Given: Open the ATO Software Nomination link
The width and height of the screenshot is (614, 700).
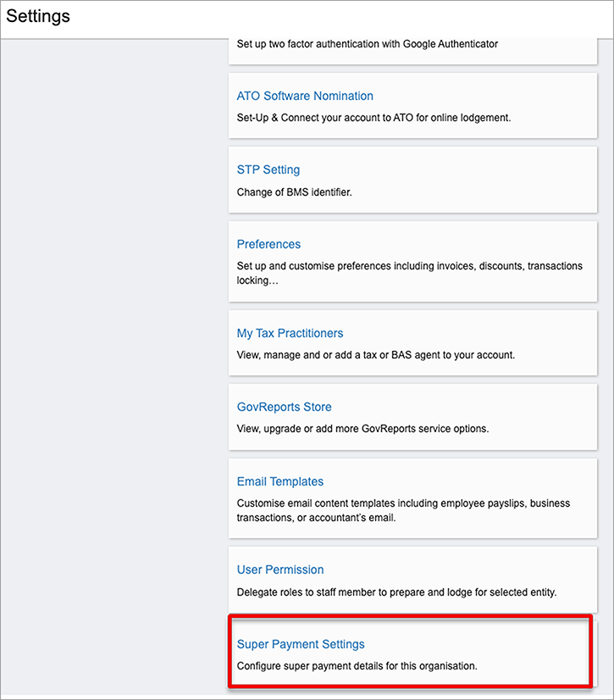Looking at the screenshot, I should (x=305, y=96).
